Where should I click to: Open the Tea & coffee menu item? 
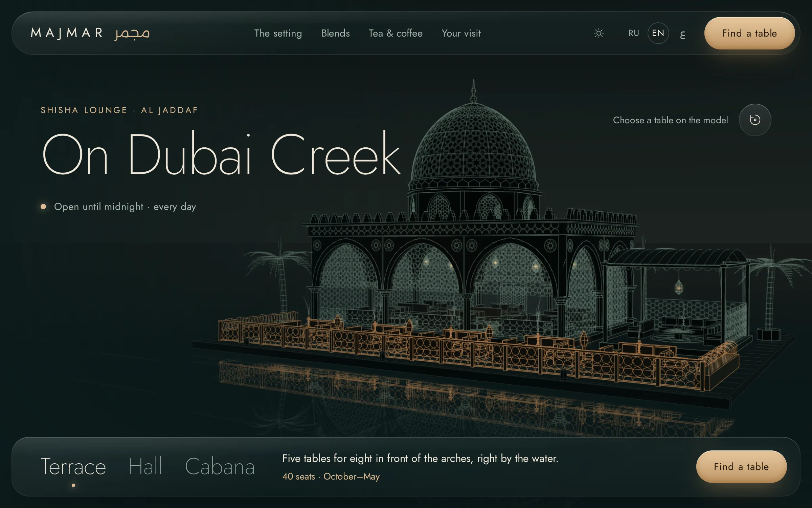(x=396, y=33)
